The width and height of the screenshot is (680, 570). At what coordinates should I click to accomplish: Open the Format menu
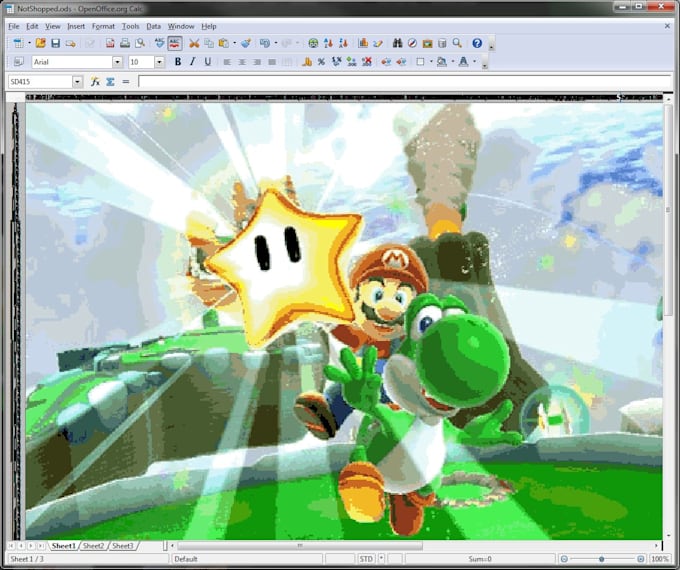tap(103, 26)
